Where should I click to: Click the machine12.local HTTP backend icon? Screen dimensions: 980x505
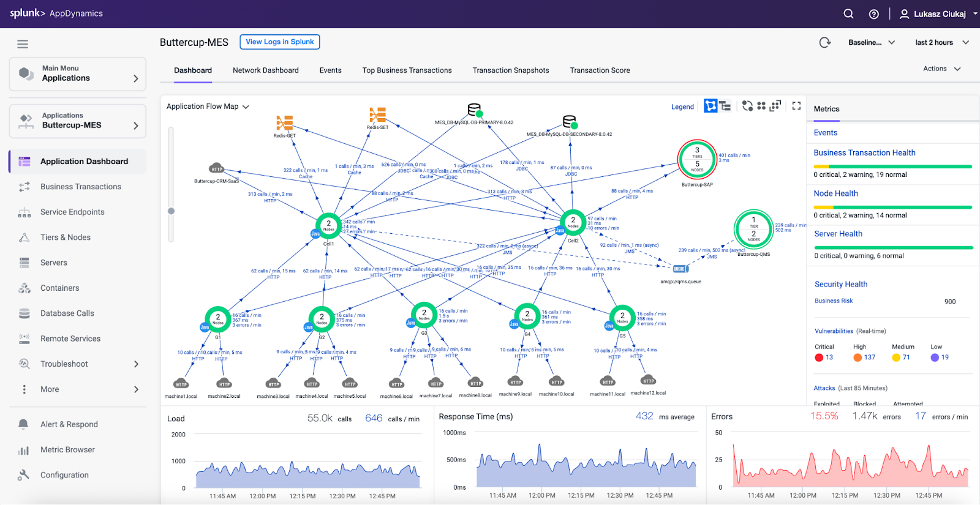pyautogui.click(x=648, y=380)
